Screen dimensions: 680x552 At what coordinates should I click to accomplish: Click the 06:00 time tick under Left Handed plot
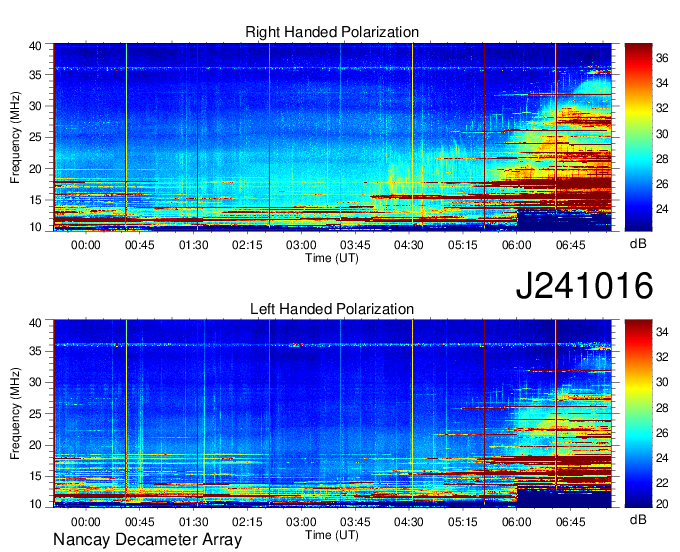[x=517, y=522]
